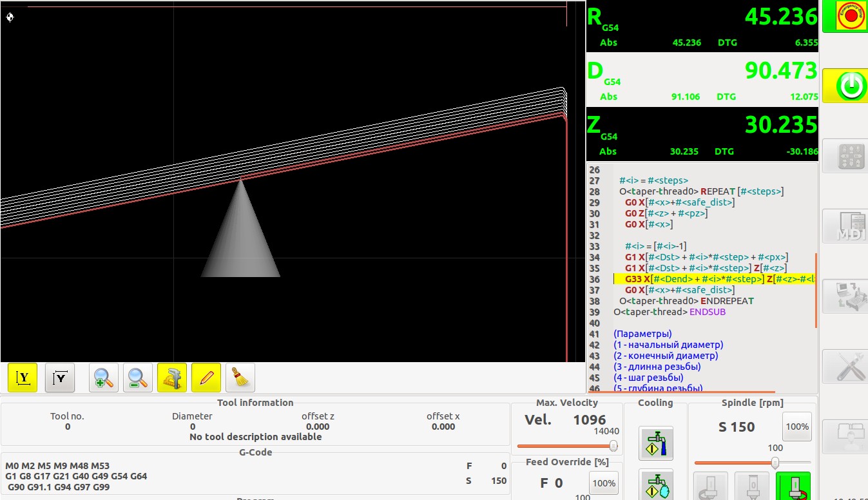Select highlighted G33 code line 36
Screen dimensions: 868x500
coord(715,279)
